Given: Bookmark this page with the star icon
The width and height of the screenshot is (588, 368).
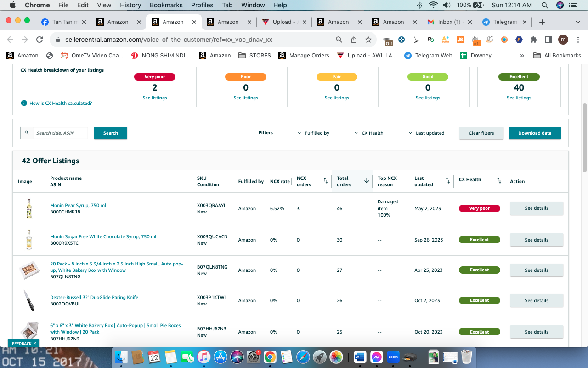Looking at the screenshot, I should 368,40.
